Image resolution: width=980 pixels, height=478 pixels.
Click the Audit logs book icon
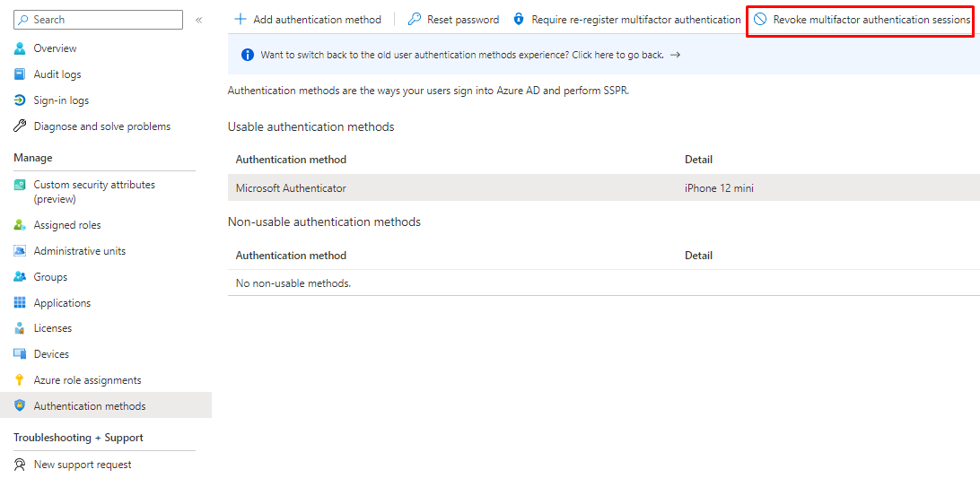click(x=20, y=74)
